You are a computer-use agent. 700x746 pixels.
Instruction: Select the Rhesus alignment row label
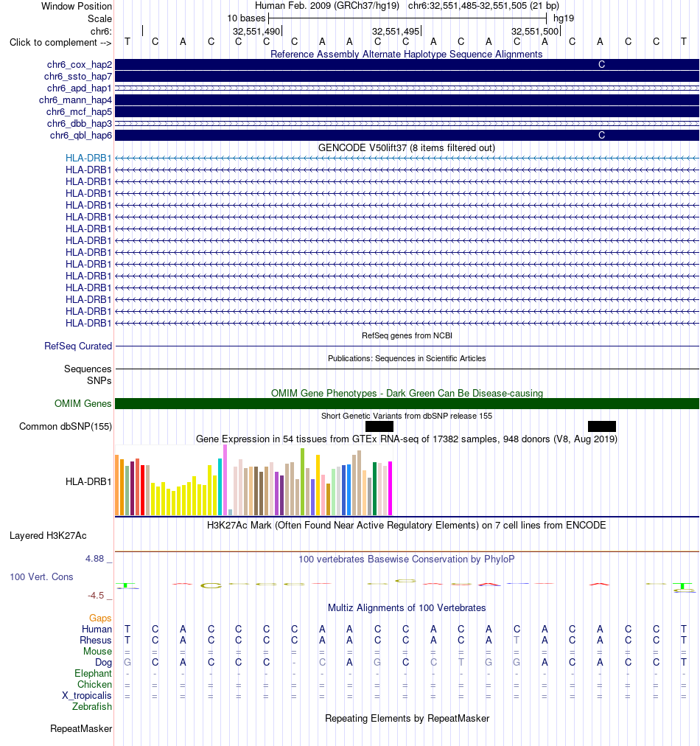coord(96,641)
